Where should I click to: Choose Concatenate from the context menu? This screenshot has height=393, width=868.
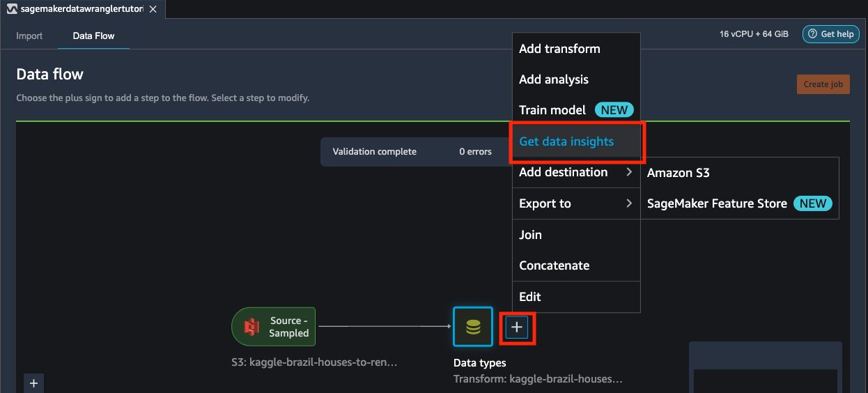[x=576, y=265]
